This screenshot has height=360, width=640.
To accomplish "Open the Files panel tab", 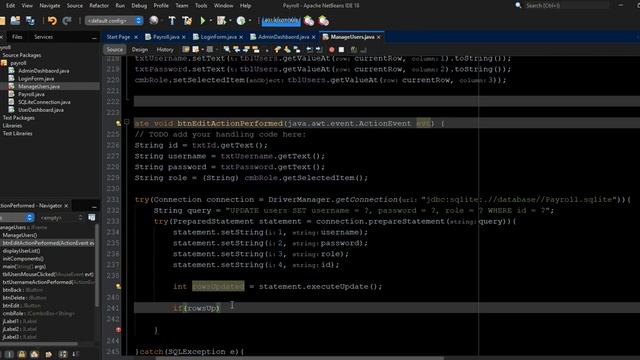I will tap(17, 37).
